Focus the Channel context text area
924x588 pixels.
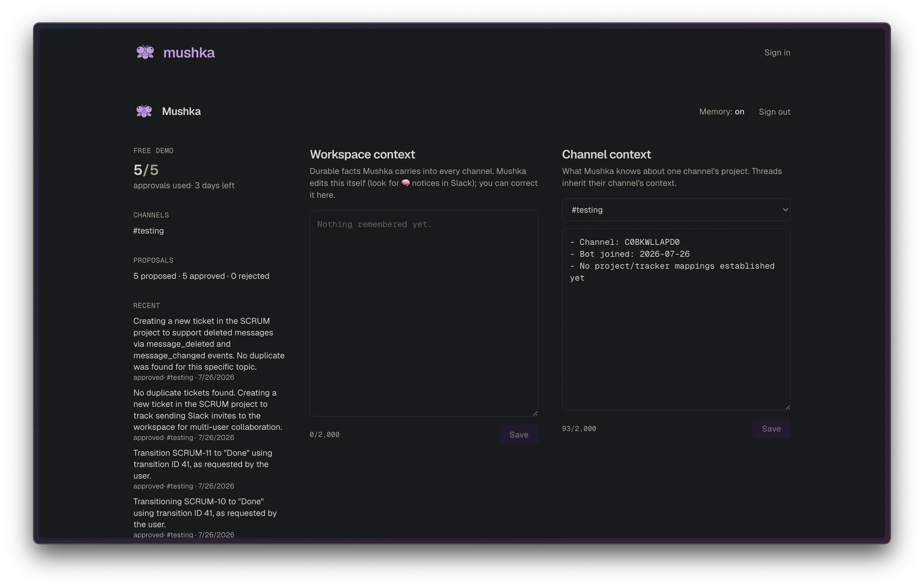tap(676, 319)
